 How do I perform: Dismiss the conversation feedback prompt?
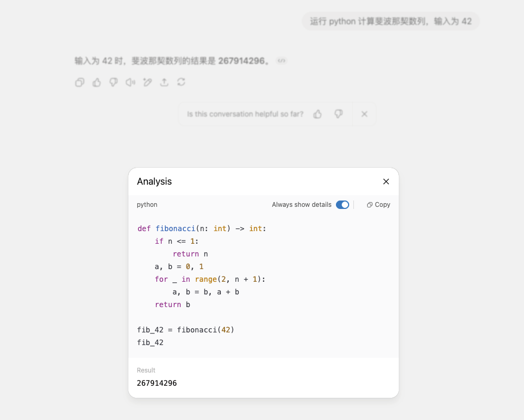click(x=364, y=114)
